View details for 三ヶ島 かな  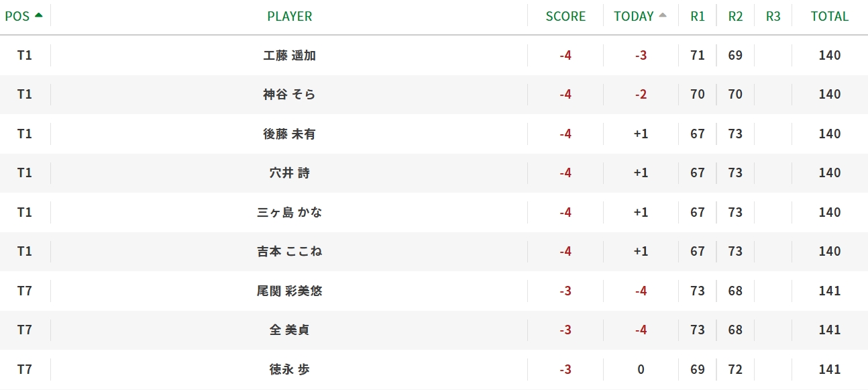(x=289, y=213)
